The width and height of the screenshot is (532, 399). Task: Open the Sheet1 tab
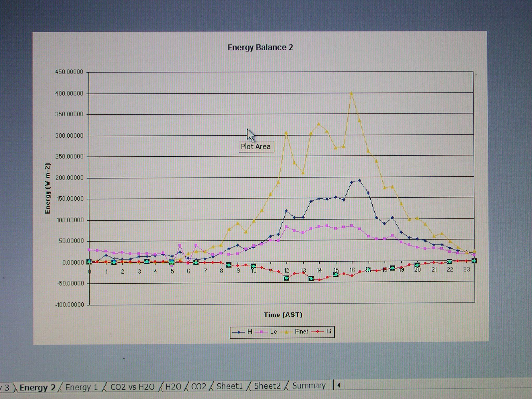pos(229,386)
